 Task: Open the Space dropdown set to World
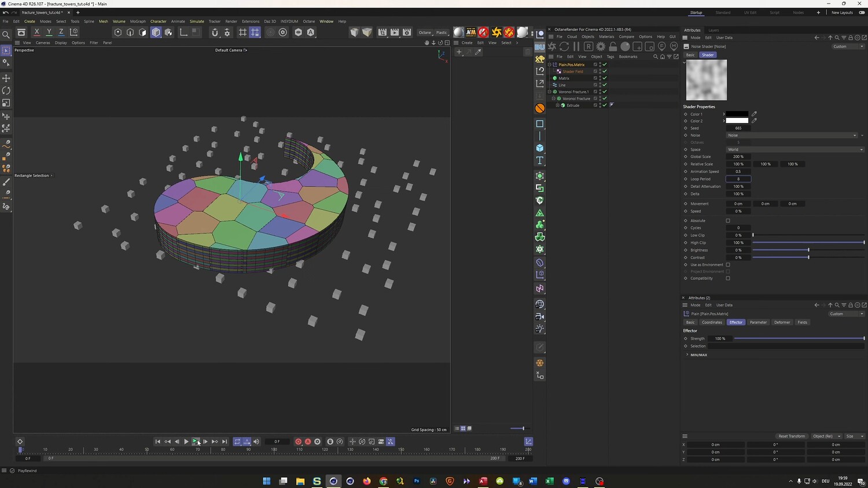pos(795,150)
